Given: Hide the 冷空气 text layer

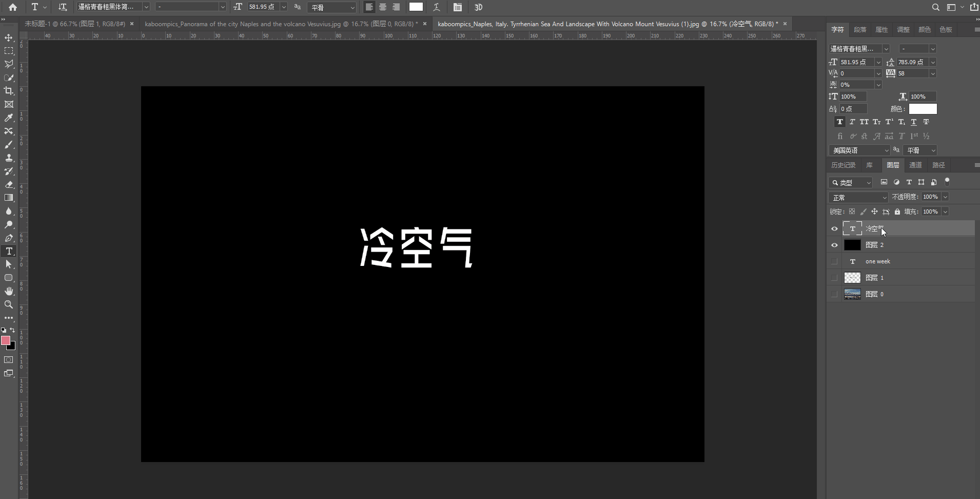Looking at the screenshot, I should coord(834,229).
